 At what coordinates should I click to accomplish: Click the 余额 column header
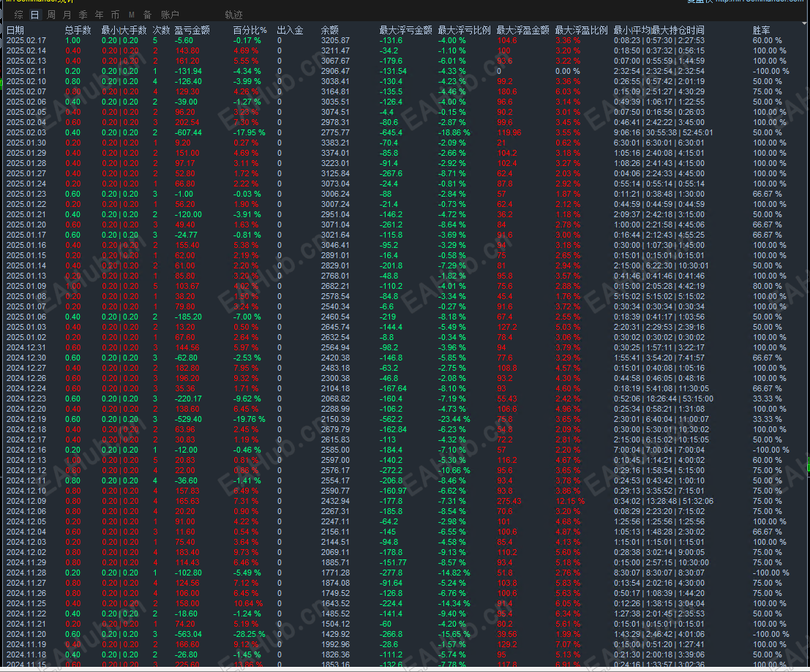coord(329,30)
